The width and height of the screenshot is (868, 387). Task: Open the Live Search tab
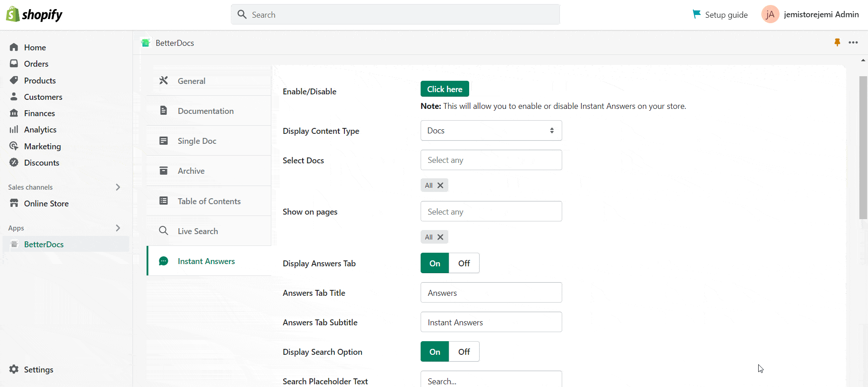click(x=209, y=231)
